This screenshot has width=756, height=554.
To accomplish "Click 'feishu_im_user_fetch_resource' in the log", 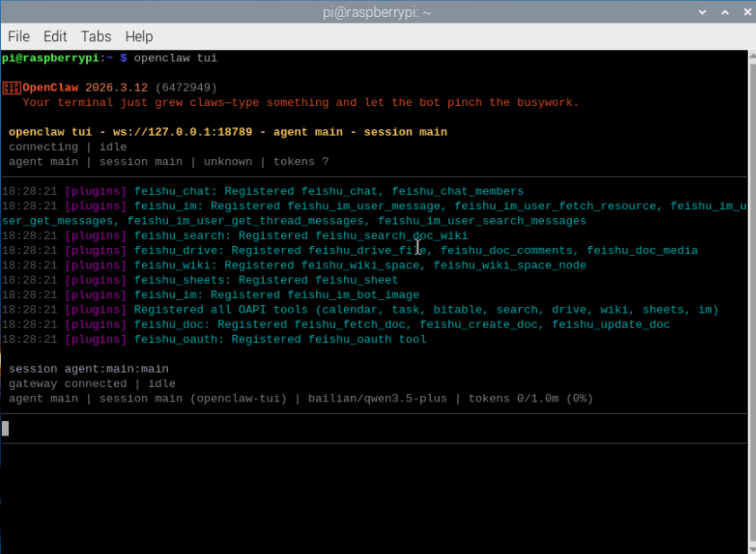I will tap(556, 207).
